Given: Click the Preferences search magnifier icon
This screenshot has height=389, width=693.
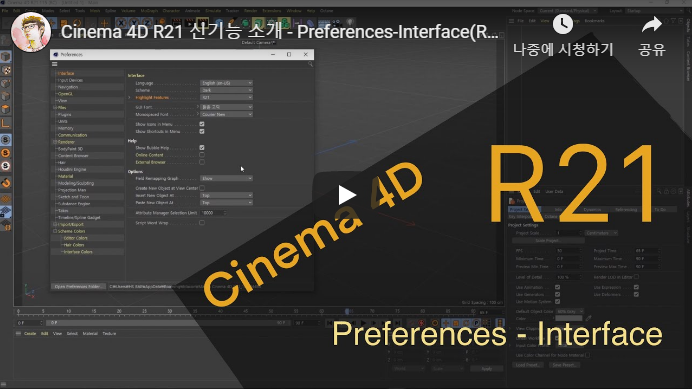Looking at the screenshot, I should pos(310,65).
